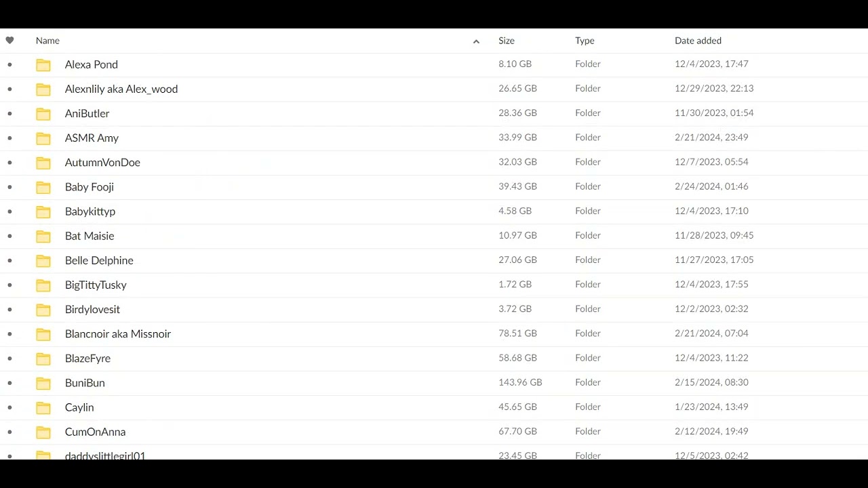Open the Blancnoir aka Missnoir folder name
This screenshot has height=488, width=868.
[118, 334]
